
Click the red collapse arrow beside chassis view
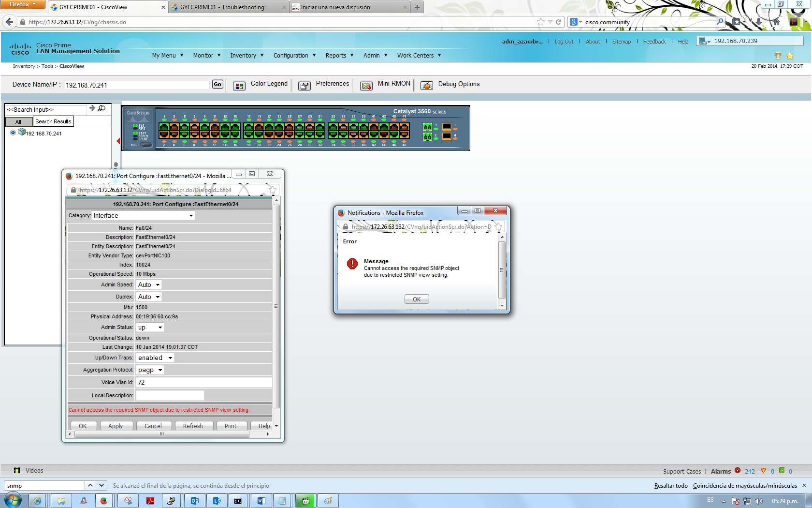click(118, 141)
